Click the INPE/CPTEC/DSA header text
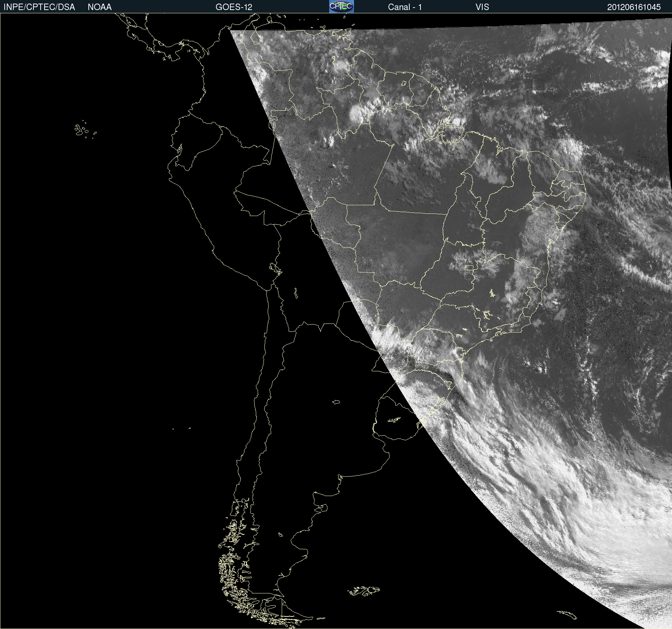This screenshot has width=672, height=629. (x=39, y=7)
